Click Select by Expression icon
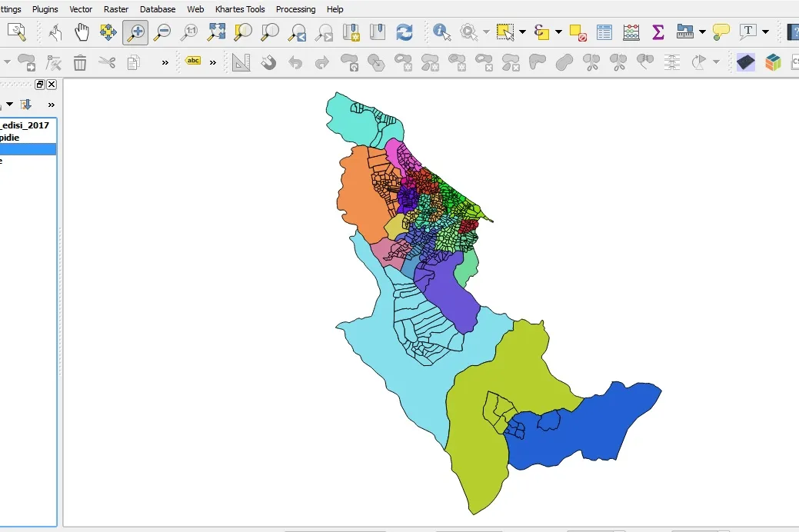Viewport: 799px width, 532px height. [x=541, y=32]
